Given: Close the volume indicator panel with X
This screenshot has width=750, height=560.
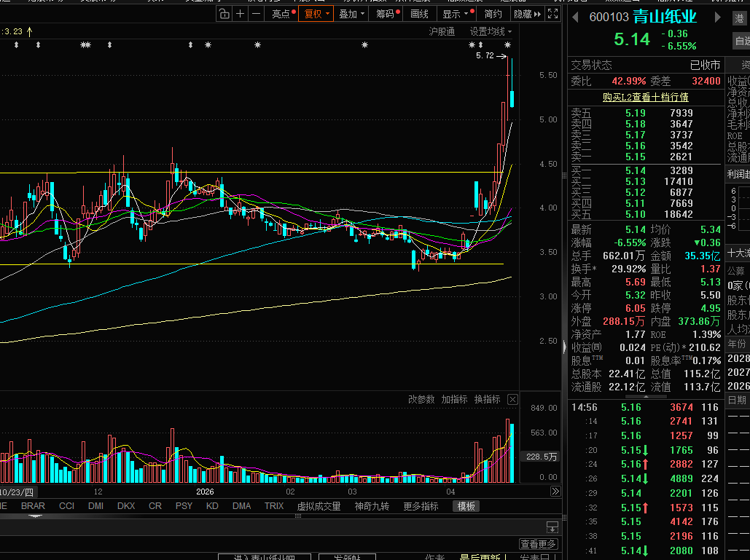Looking at the screenshot, I should (512, 400).
